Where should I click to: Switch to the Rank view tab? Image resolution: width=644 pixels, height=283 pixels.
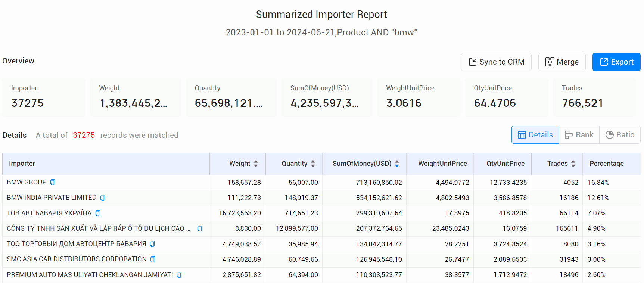579,135
